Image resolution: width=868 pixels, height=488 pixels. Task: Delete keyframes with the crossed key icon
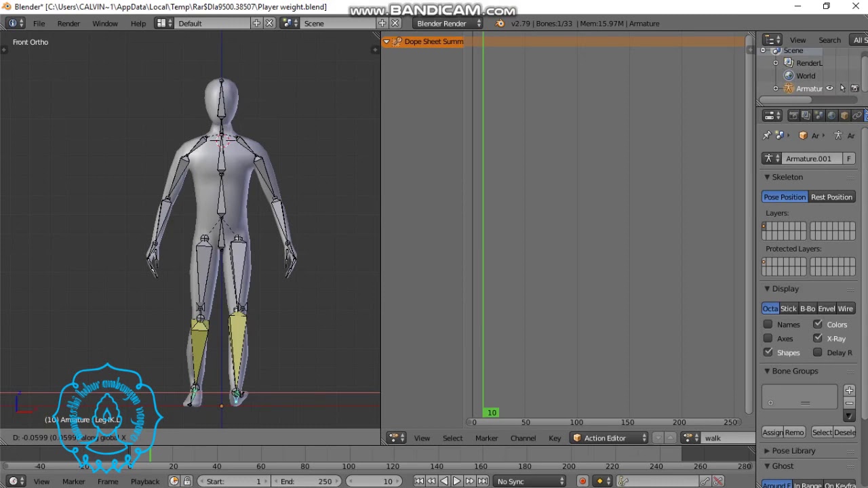pyautogui.click(x=718, y=481)
